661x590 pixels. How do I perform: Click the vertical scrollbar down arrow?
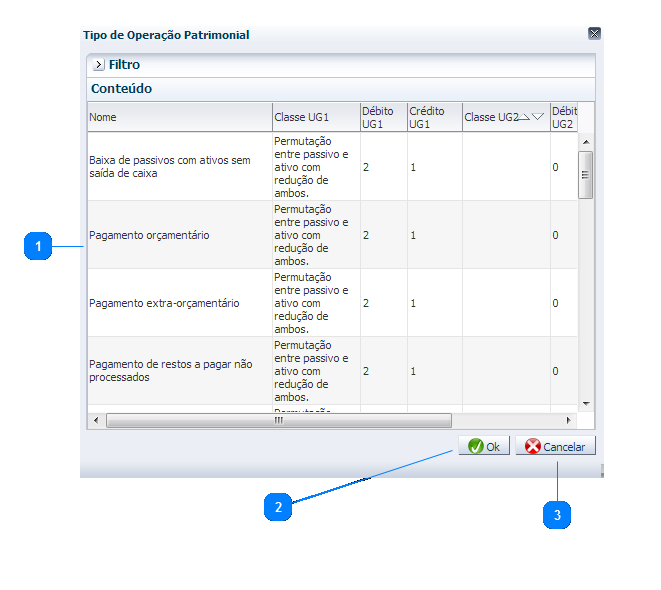[x=586, y=403]
